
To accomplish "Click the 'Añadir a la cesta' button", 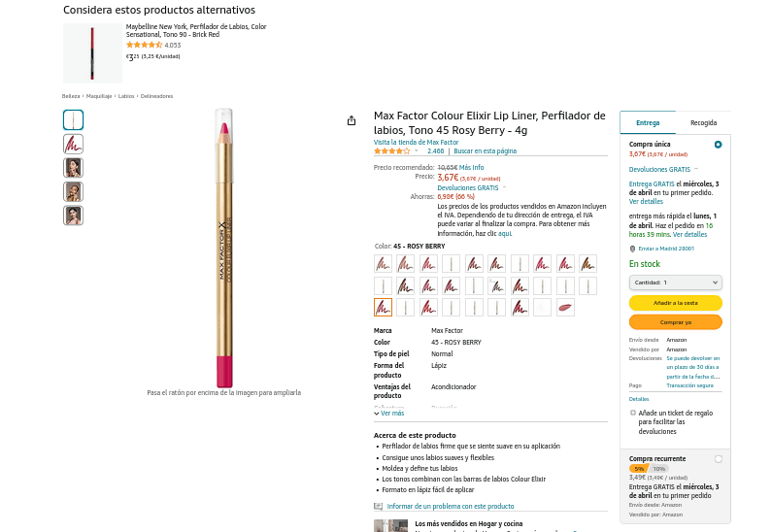I will [675, 303].
